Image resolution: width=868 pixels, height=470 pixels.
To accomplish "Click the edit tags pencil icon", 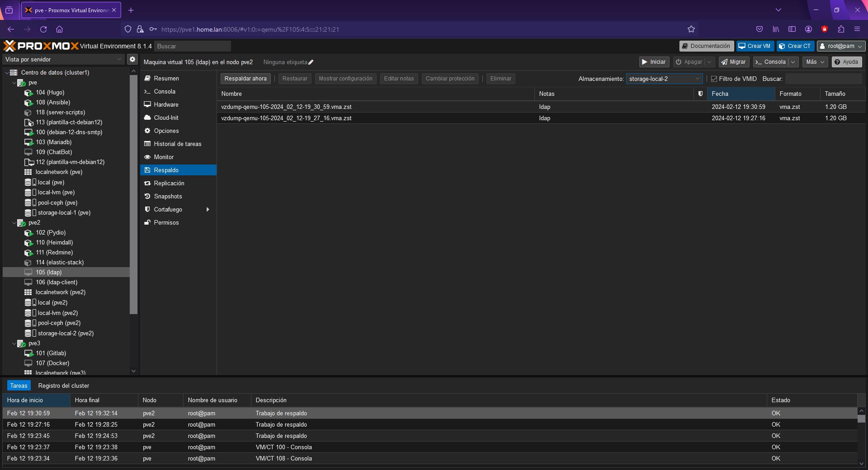I will coord(311,62).
